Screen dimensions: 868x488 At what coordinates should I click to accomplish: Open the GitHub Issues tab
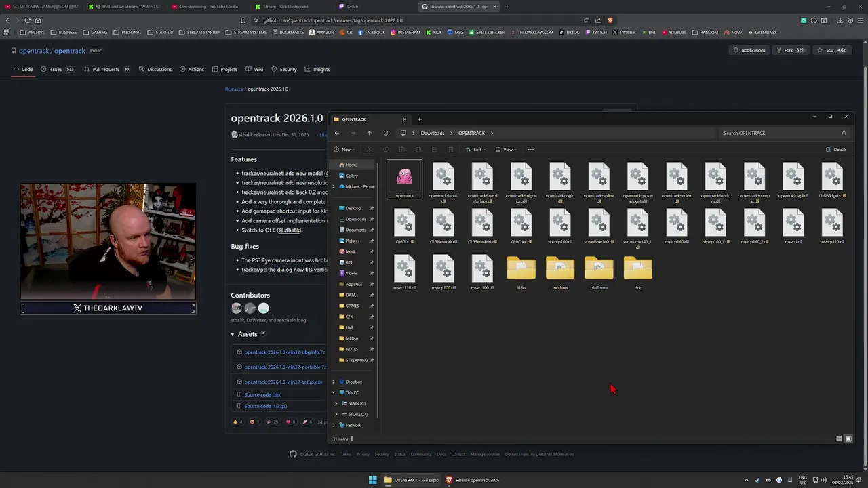[58, 69]
